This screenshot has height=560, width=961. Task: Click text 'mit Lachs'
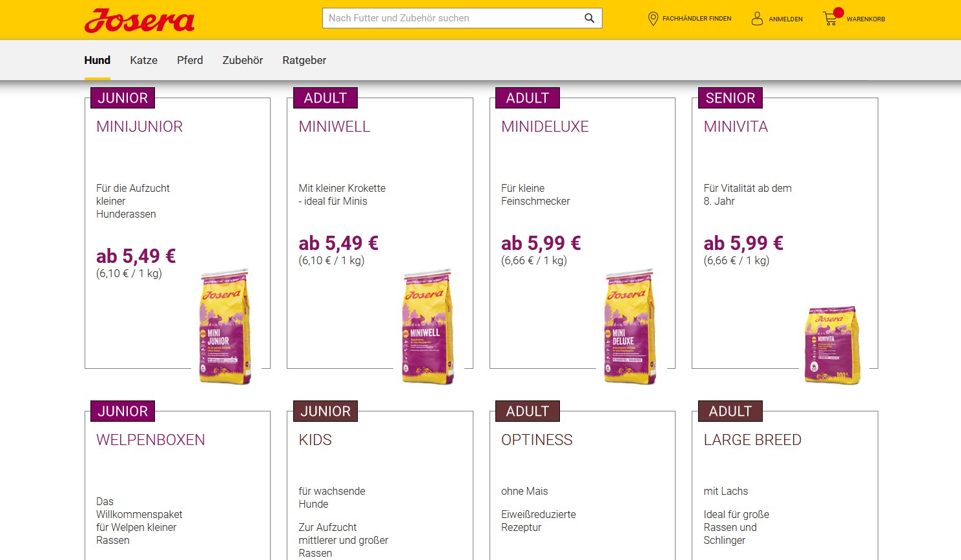726,492
